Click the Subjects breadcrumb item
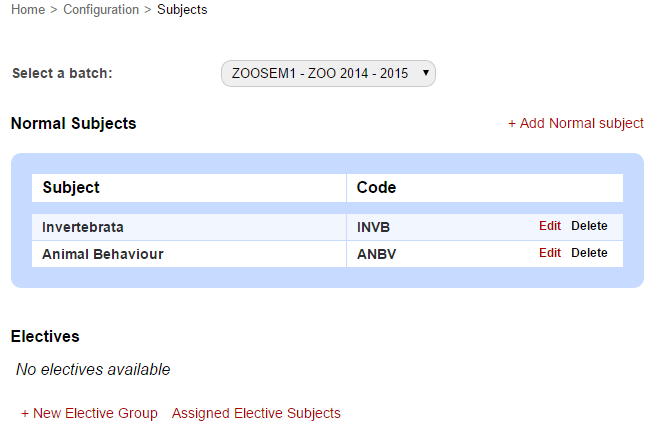The height and width of the screenshot is (432, 657). coord(182,10)
